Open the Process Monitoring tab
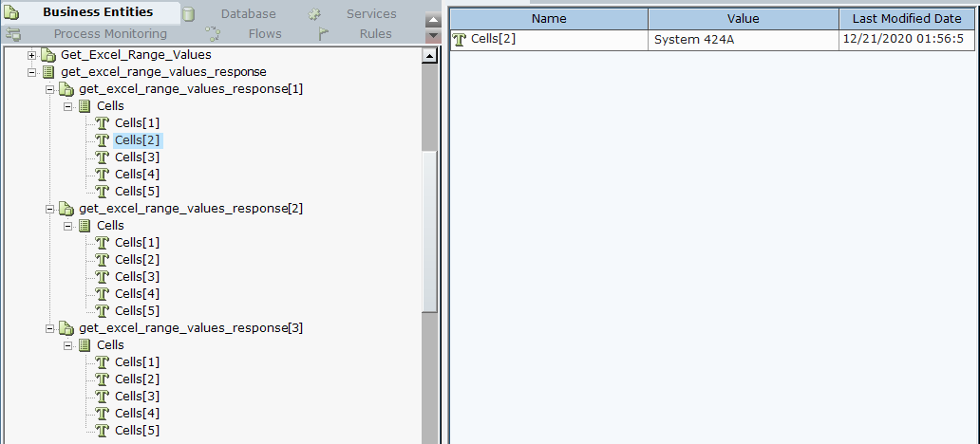 pos(110,34)
